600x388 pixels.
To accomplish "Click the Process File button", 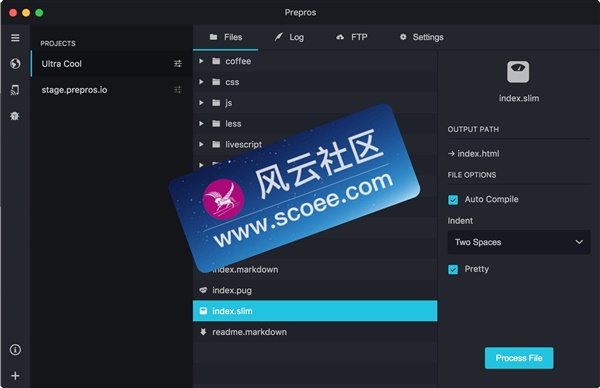I will click(519, 358).
